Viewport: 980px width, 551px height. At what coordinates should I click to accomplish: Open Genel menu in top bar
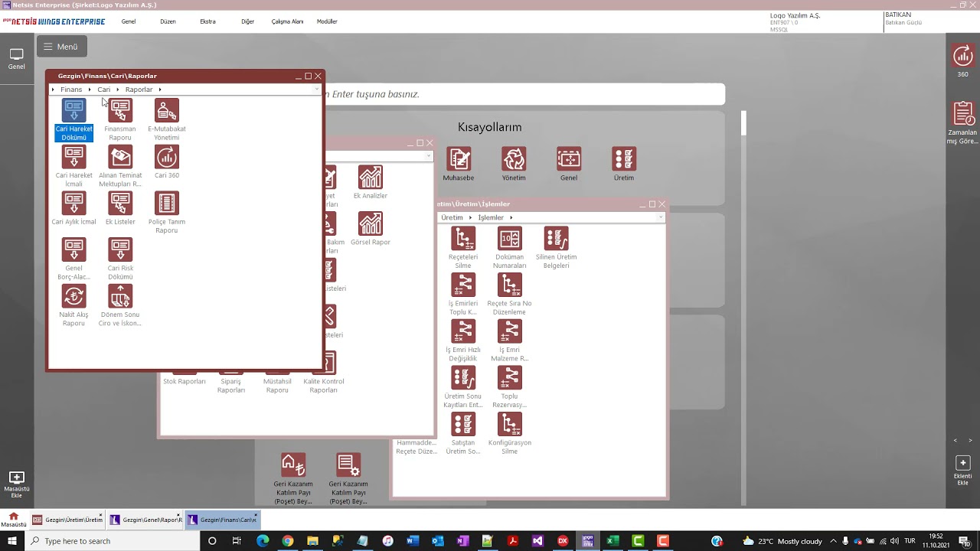click(x=129, y=21)
